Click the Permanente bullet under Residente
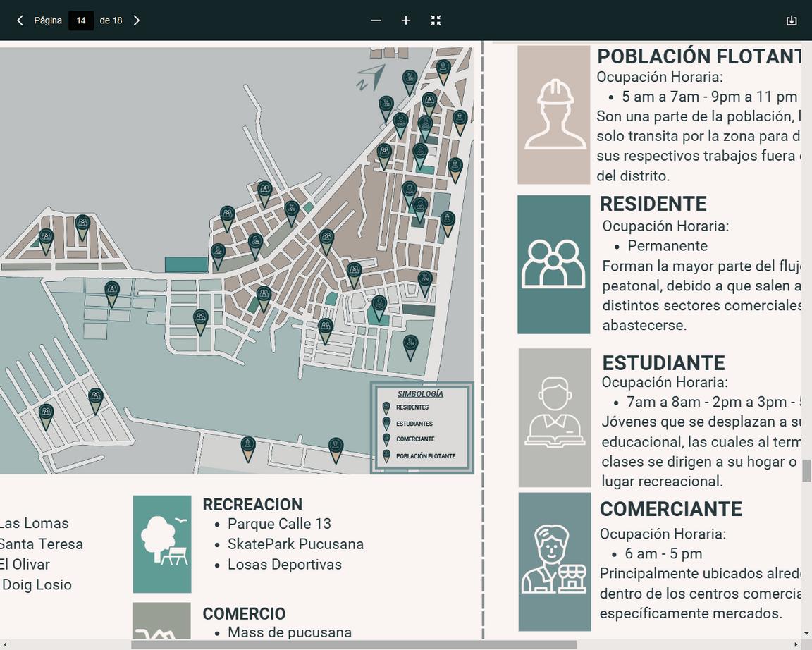 [x=667, y=245]
